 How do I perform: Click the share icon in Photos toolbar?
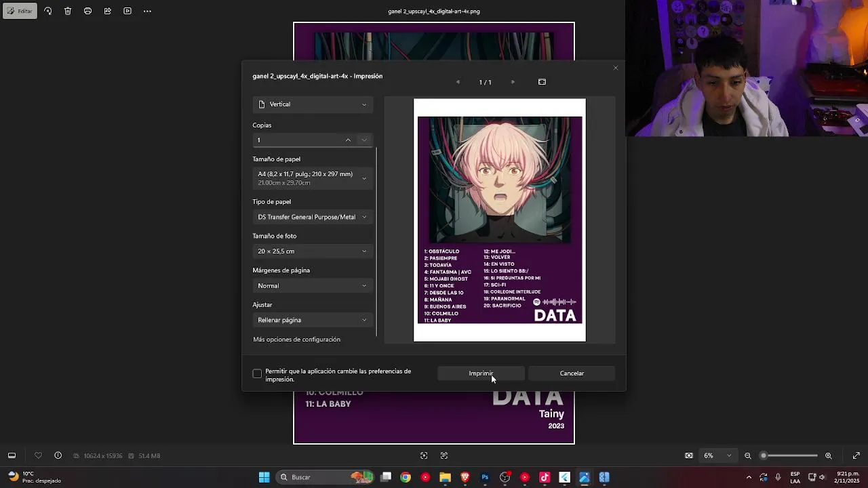tap(107, 11)
